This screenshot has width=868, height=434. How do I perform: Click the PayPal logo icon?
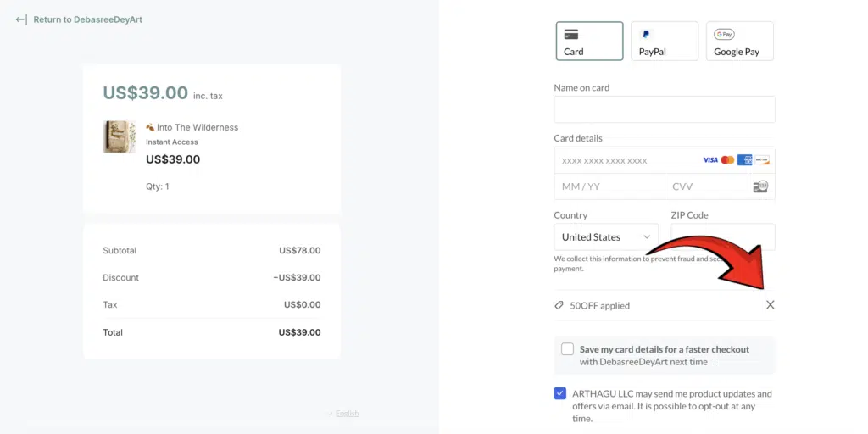pos(645,34)
